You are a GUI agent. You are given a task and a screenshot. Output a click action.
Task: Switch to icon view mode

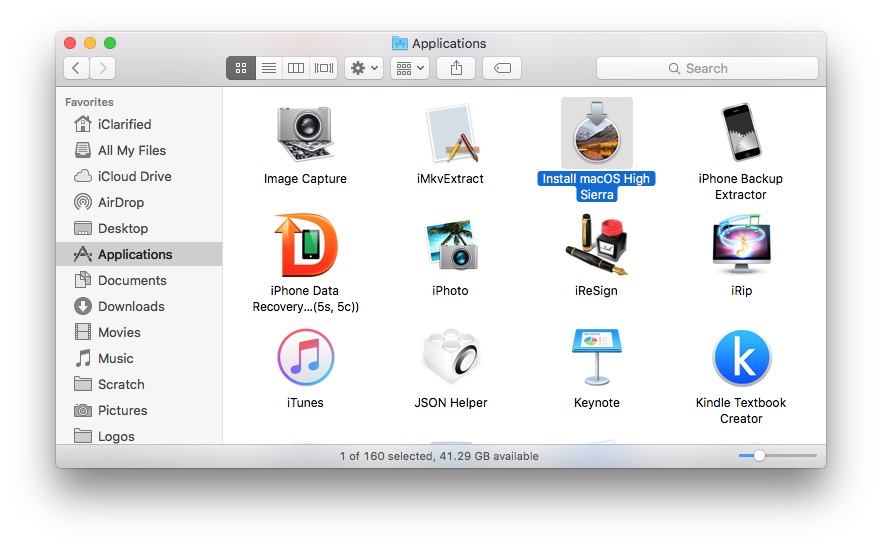[x=240, y=68]
